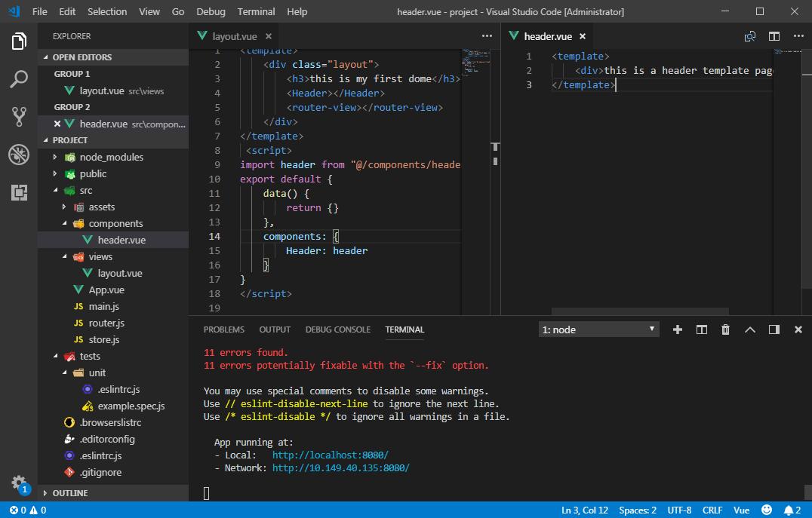Viewport: 812px width, 518px height.
Task: Click the horizontal scrollbar in header.vue editor
Action: pyautogui.click(x=640, y=311)
